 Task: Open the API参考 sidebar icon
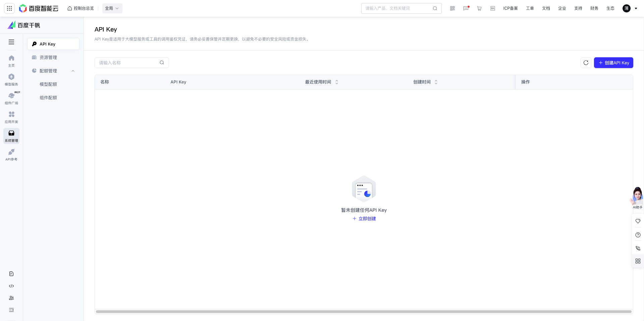pyautogui.click(x=11, y=155)
